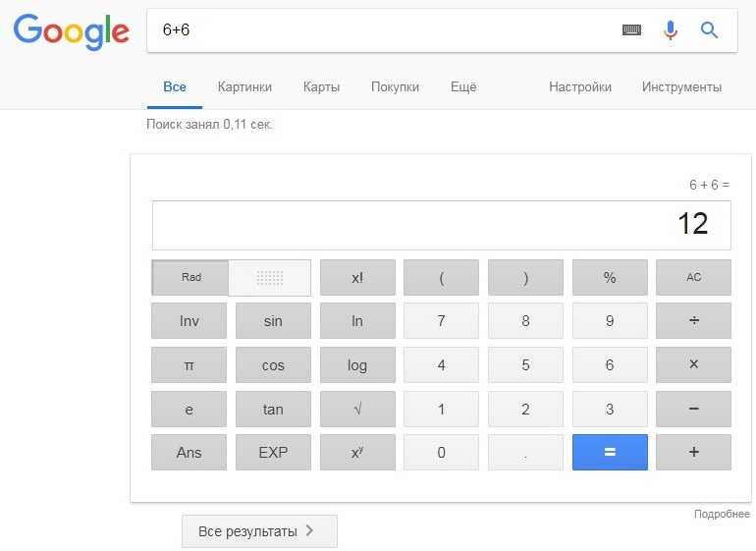
Task: Open the Инструменты search tools panel
Action: (681, 87)
